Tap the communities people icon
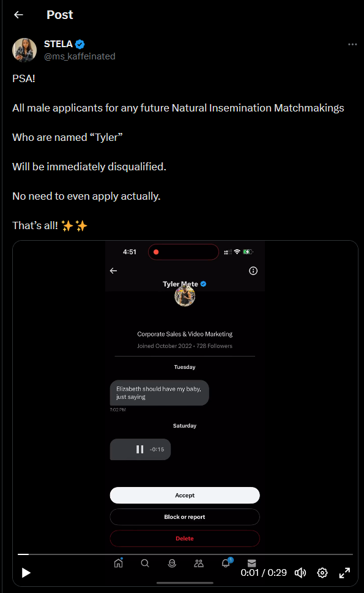 [199, 564]
